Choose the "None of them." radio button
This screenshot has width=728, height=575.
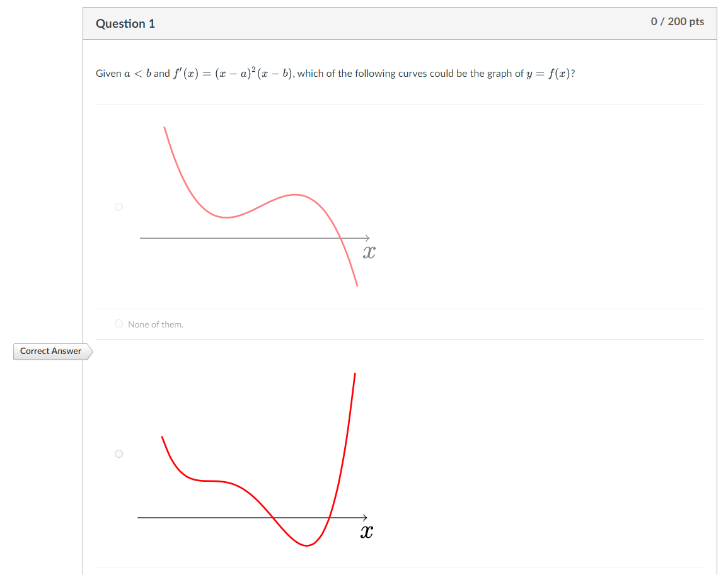point(119,324)
